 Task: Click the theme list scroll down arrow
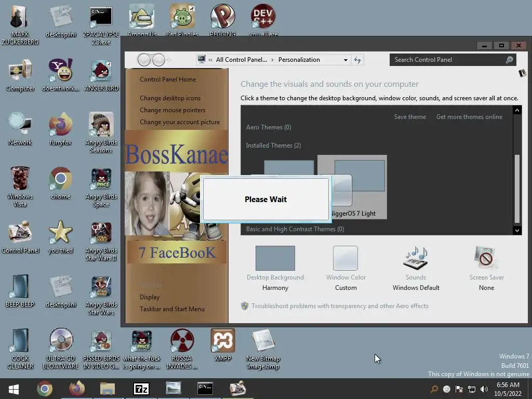click(x=517, y=230)
